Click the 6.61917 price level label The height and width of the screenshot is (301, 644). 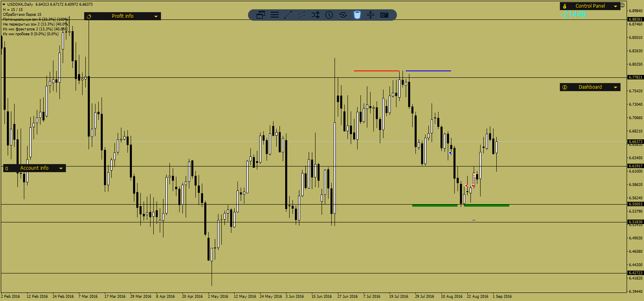click(x=635, y=166)
